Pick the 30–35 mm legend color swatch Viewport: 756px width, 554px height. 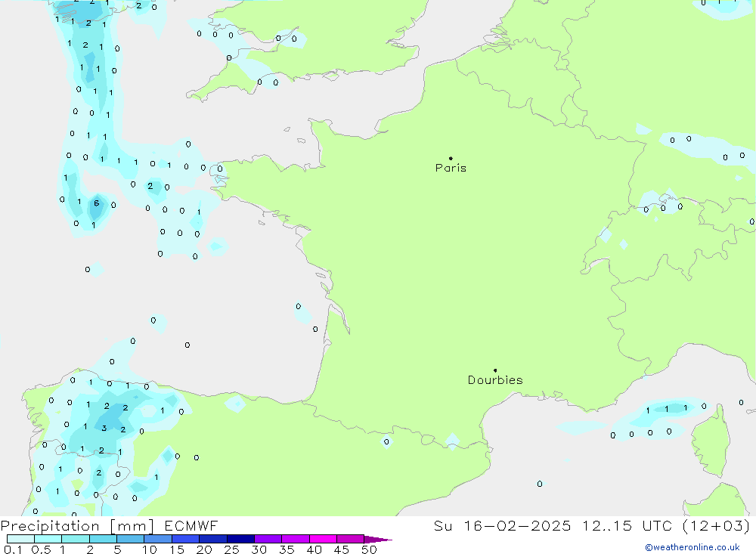[268, 539]
